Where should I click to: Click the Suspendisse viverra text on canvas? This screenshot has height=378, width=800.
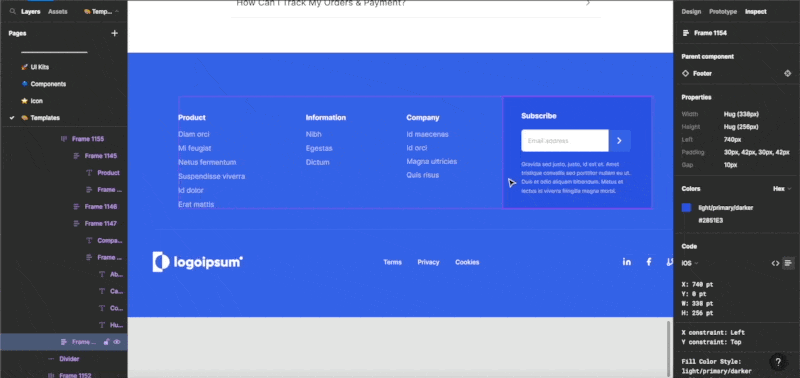coord(212,177)
